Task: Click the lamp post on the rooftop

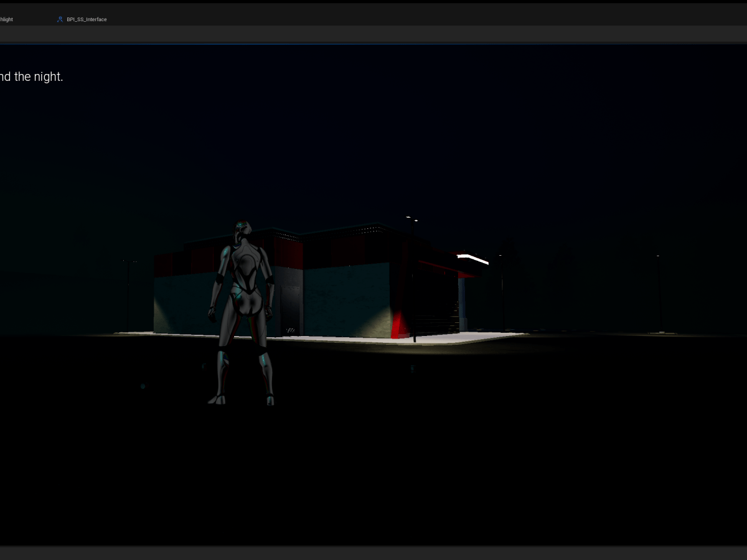Action: pyautogui.click(x=411, y=224)
